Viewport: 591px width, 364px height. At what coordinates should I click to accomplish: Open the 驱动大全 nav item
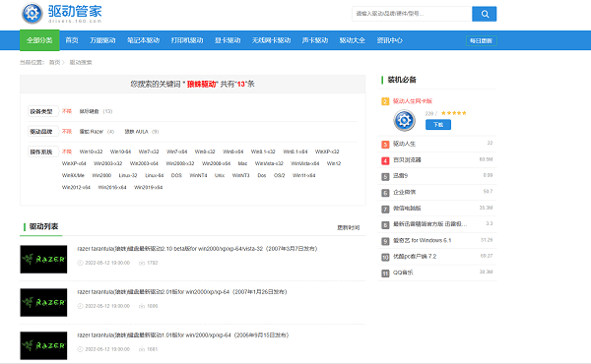353,40
